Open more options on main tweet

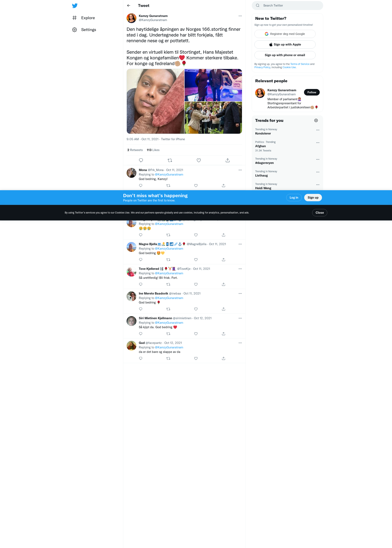tap(240, 16)
